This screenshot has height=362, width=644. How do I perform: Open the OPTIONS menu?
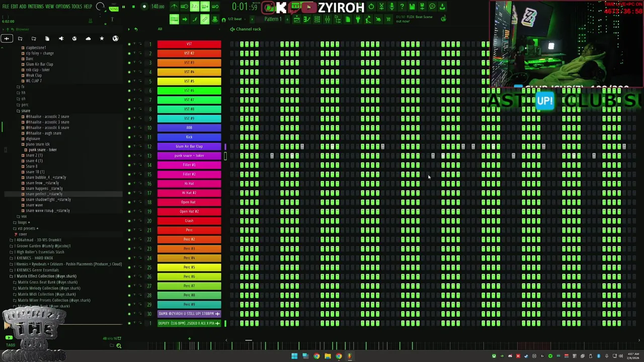pos(63,7)
